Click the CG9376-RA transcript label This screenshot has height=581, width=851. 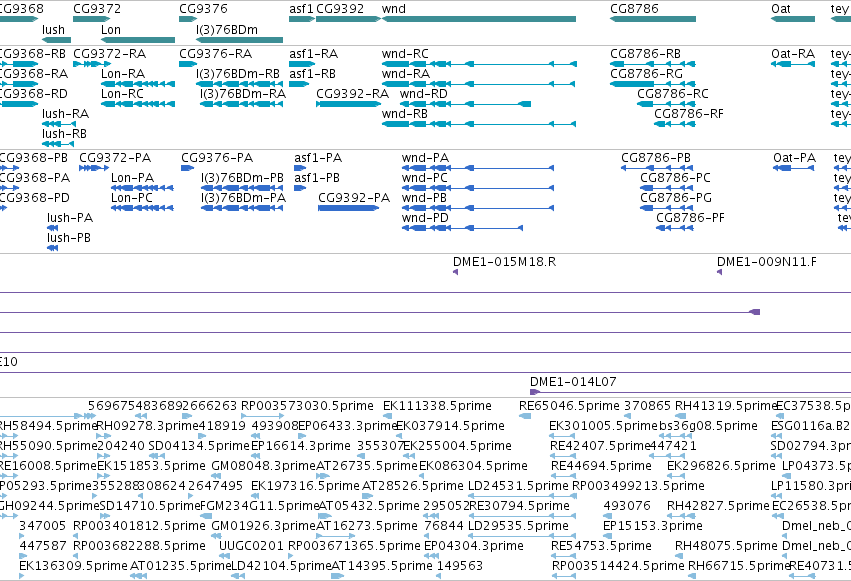click(x=215, y=54)
